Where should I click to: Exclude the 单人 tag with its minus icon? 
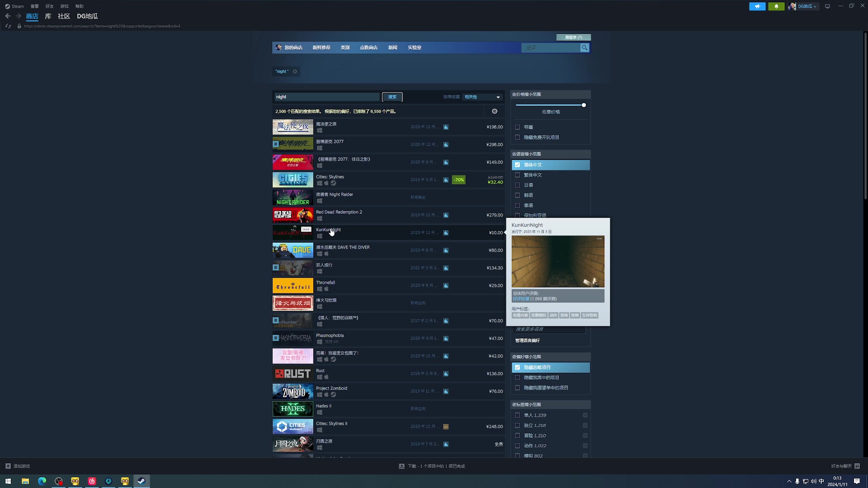585,415
